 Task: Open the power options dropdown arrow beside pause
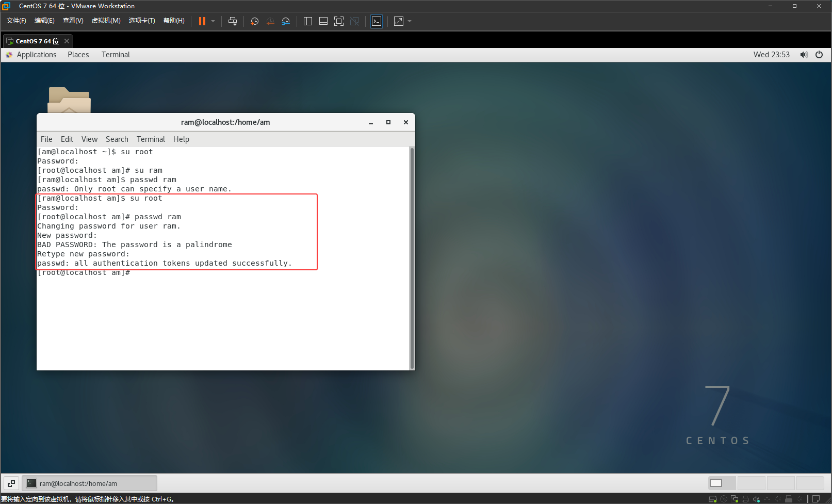click(213, 21)
